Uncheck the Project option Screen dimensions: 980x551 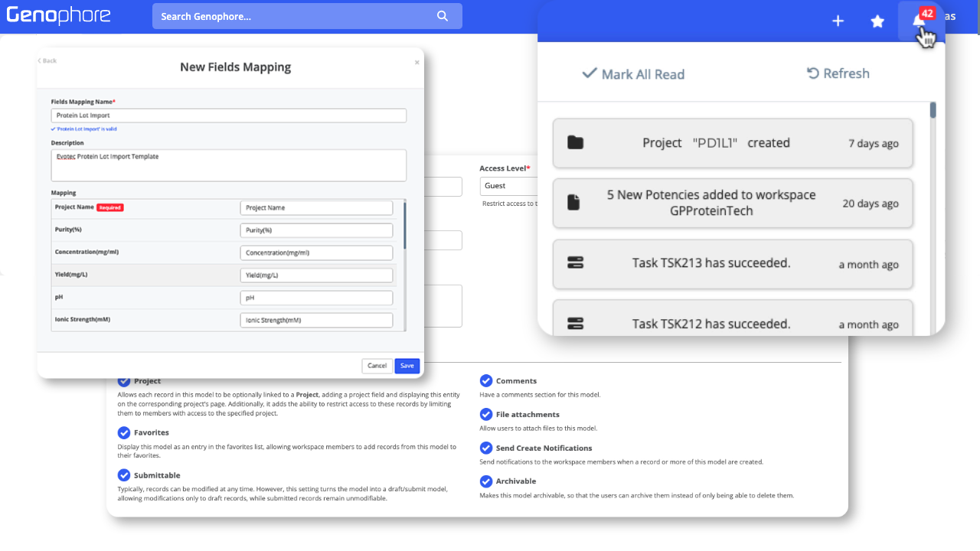point(124,381)
